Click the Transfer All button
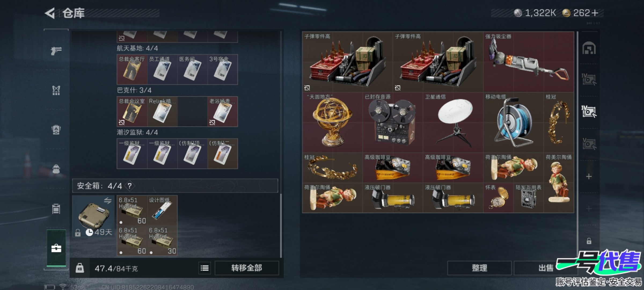This screenshot has width=644, height=290. 247,268
